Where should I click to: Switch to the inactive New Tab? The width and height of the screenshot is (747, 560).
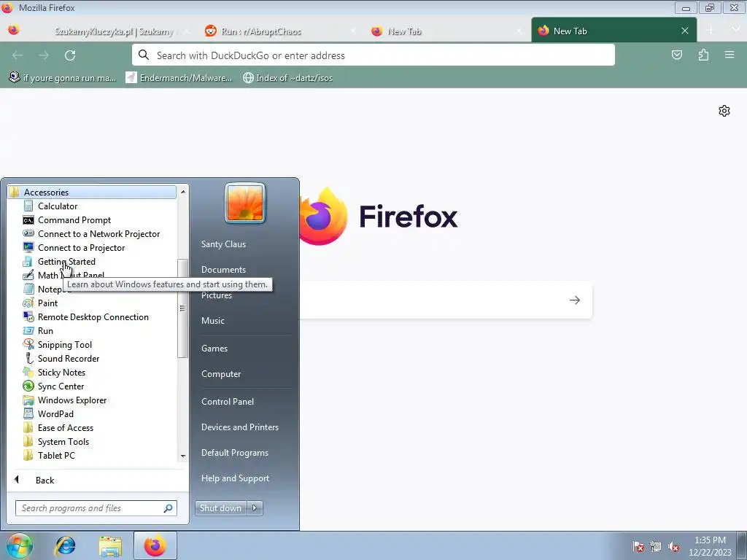(x=446, y=31)
